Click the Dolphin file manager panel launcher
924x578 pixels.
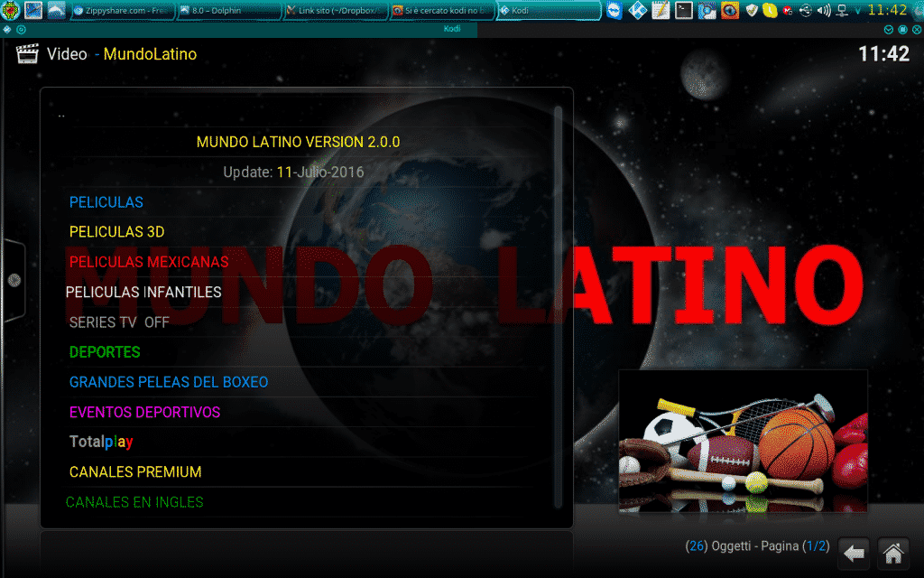(56, 10)
